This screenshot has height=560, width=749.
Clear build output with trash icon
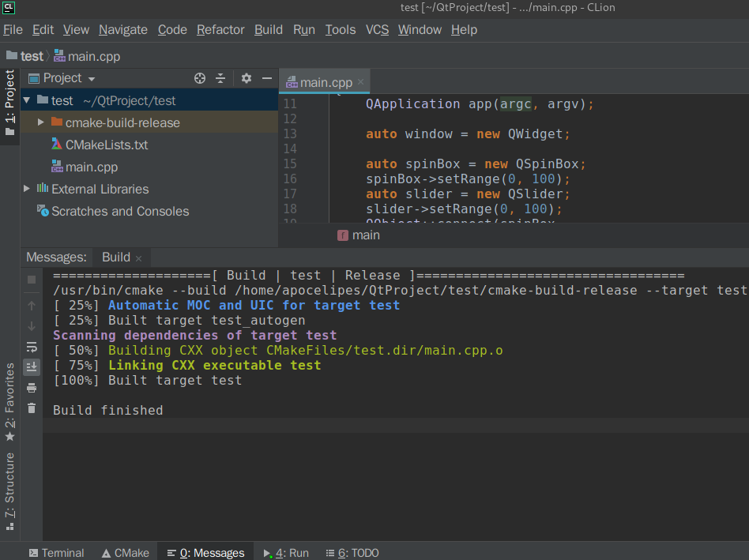32,408
